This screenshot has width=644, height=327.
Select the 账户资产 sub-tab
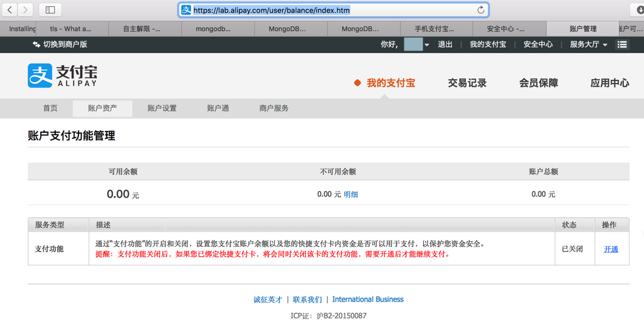[102, 108]
